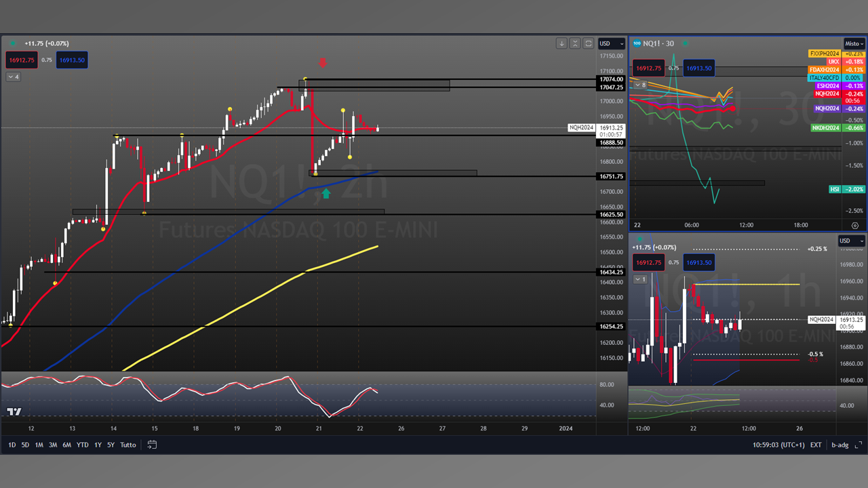The width and height of the screenshot is (868, 488).
Task: Expand the 8 indicators legend on the 30-minute chart
Action: pyautogui.click(x=640, y=85)
